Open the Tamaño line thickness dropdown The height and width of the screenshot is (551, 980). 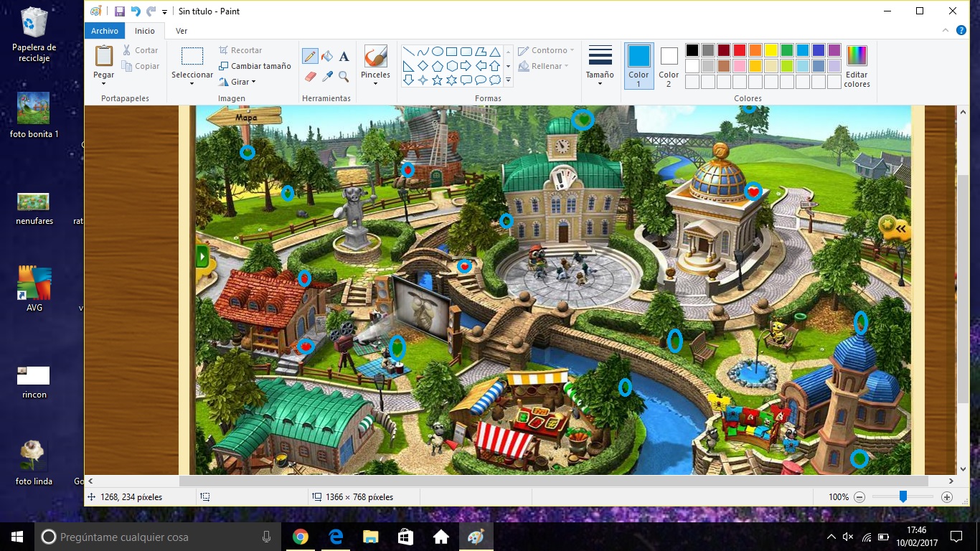600,83
